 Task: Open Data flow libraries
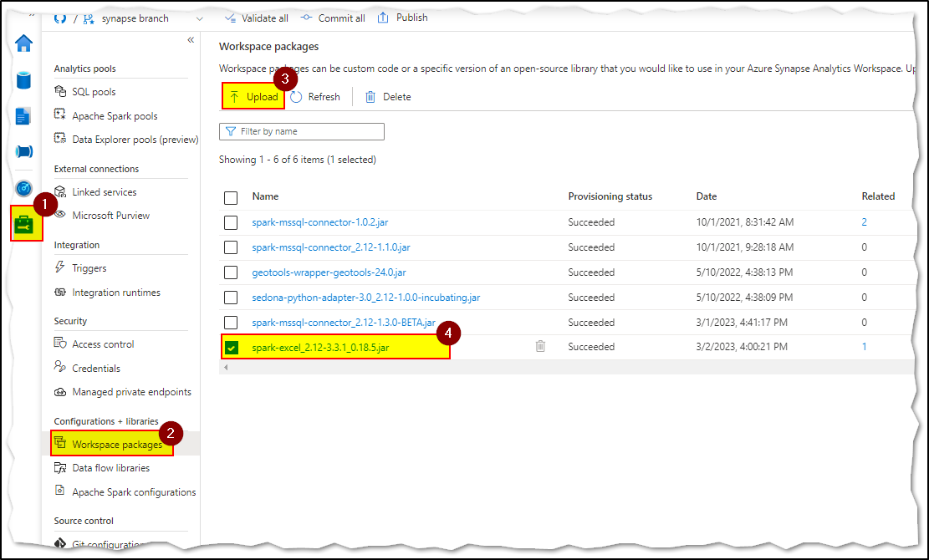(x=110, y=468)
